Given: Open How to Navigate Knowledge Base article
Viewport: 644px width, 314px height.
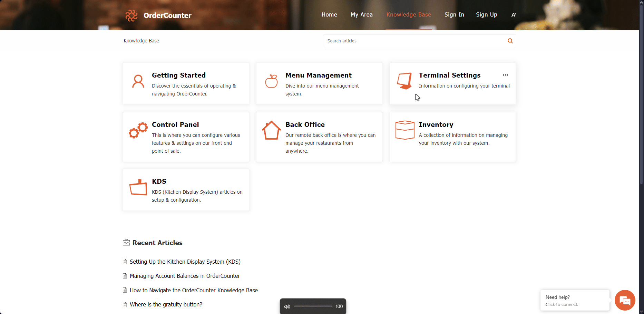Looking at the screenshot, I should [x=194, y=290].
